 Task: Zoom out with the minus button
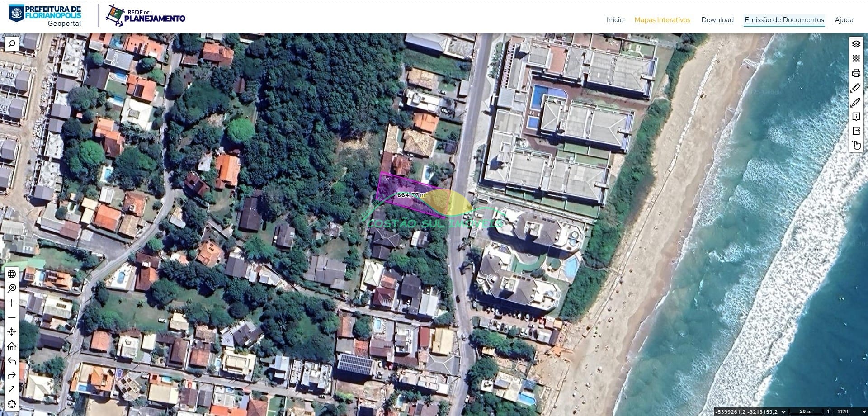12,317
